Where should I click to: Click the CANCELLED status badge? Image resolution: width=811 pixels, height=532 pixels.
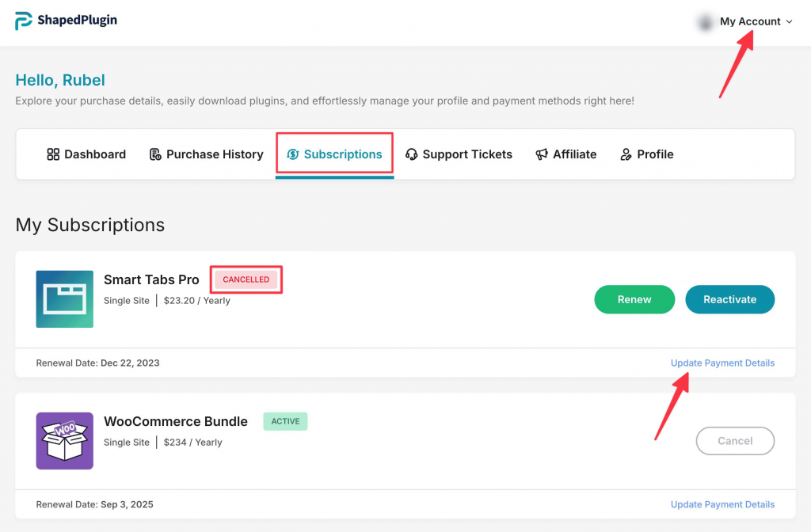[x=246, y=279]
